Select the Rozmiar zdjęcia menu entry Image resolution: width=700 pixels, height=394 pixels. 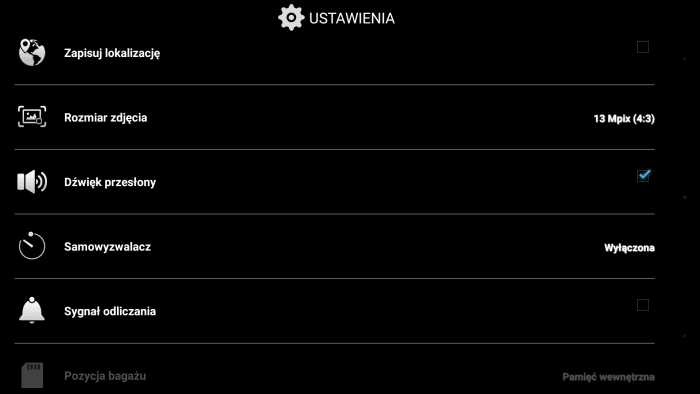coord(334,117)
